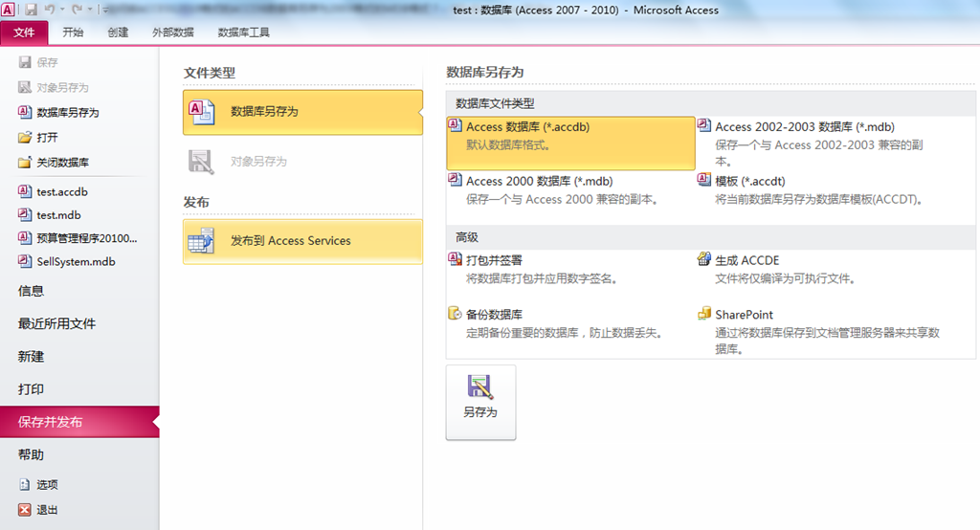
Task: Click the icon next to test.accdb
Action: click(25, 191)
